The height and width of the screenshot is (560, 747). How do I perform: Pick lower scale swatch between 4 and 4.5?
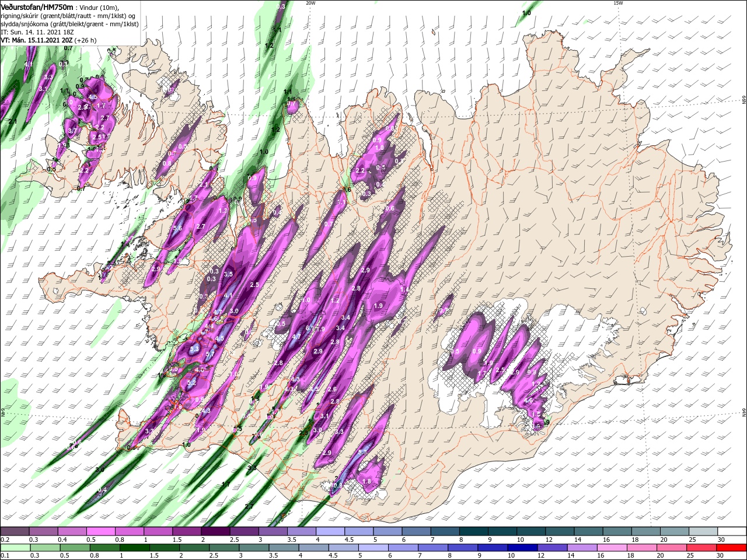coord(313,548)
